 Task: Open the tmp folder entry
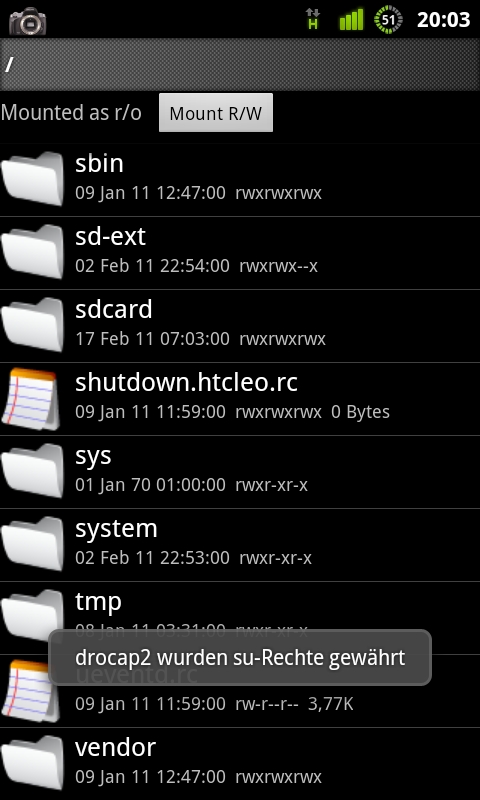point(240,618)
